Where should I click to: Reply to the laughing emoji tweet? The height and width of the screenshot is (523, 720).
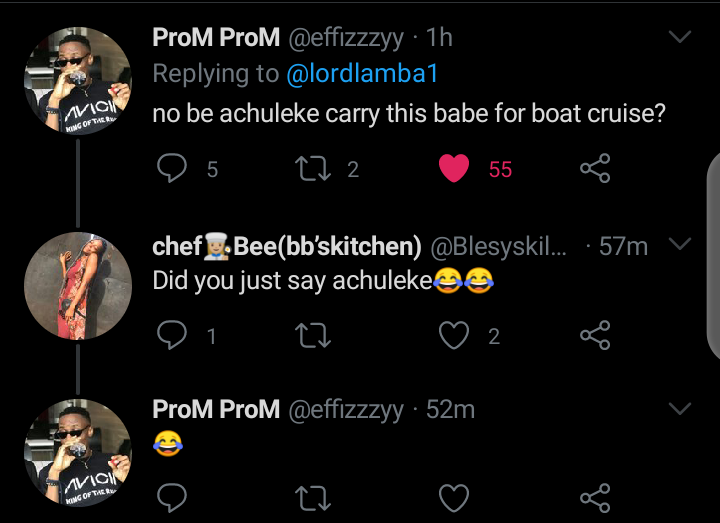coord(173,496)
